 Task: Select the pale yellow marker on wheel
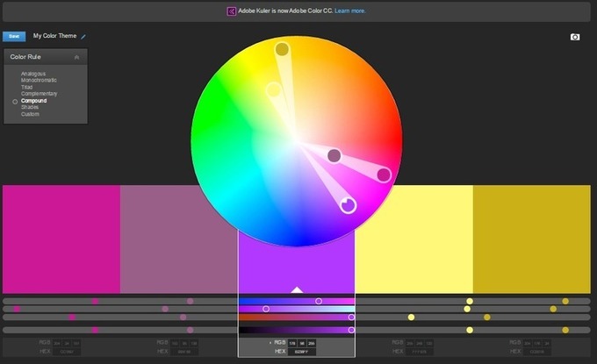click(x=274, y=89)
